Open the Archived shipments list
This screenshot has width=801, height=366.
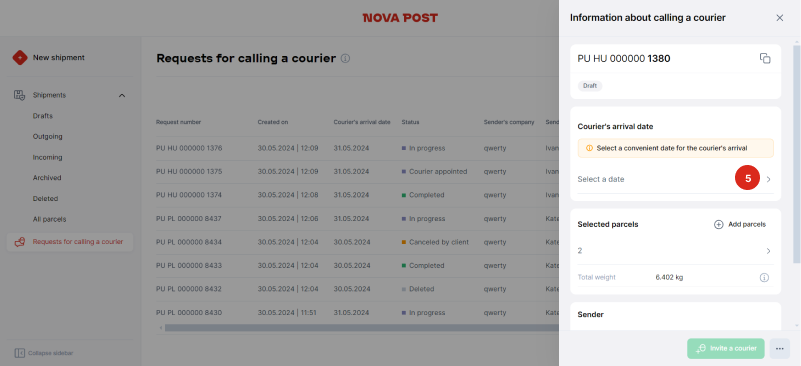coord(47,178)
